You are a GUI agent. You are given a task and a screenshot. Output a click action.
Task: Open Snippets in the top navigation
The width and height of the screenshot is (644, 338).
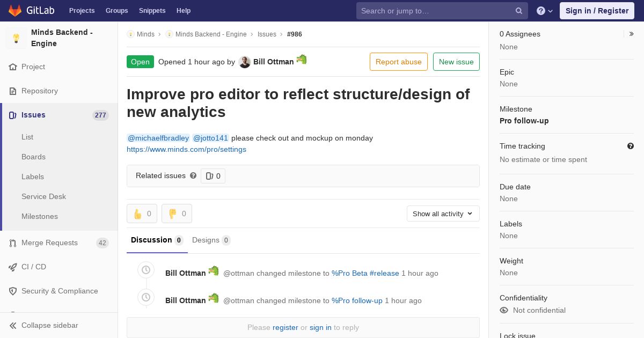point(152,11)
